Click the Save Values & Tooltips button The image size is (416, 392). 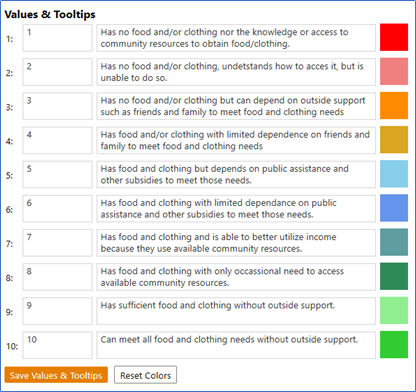pyautogui.click(x=56, y=375)
